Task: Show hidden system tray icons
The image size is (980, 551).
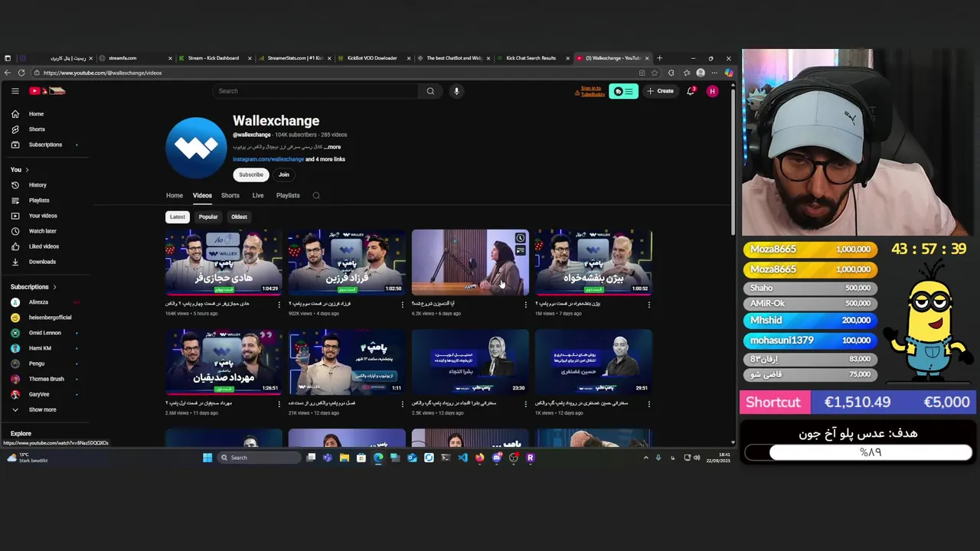Action: coord(645,458)
